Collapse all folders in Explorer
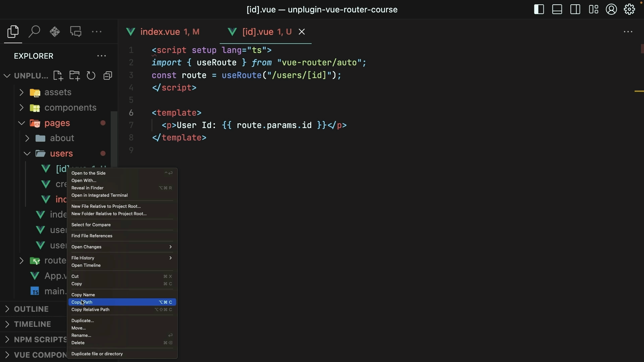 (x=108, y=76)
